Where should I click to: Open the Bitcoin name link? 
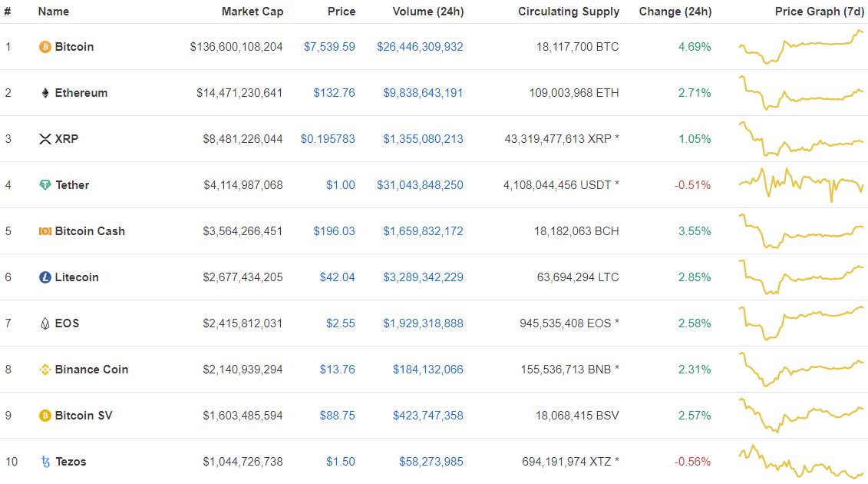[74, 47]
